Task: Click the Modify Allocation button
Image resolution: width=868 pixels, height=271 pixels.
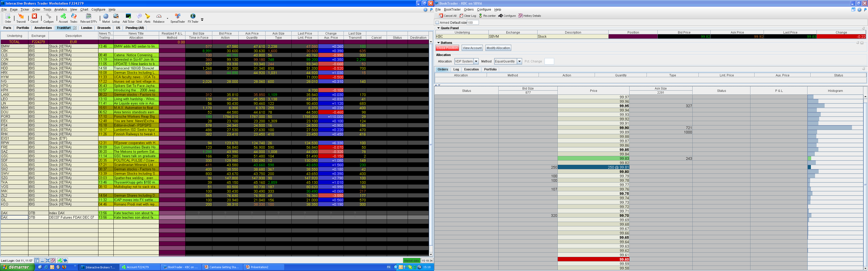Action: [498, 48]
